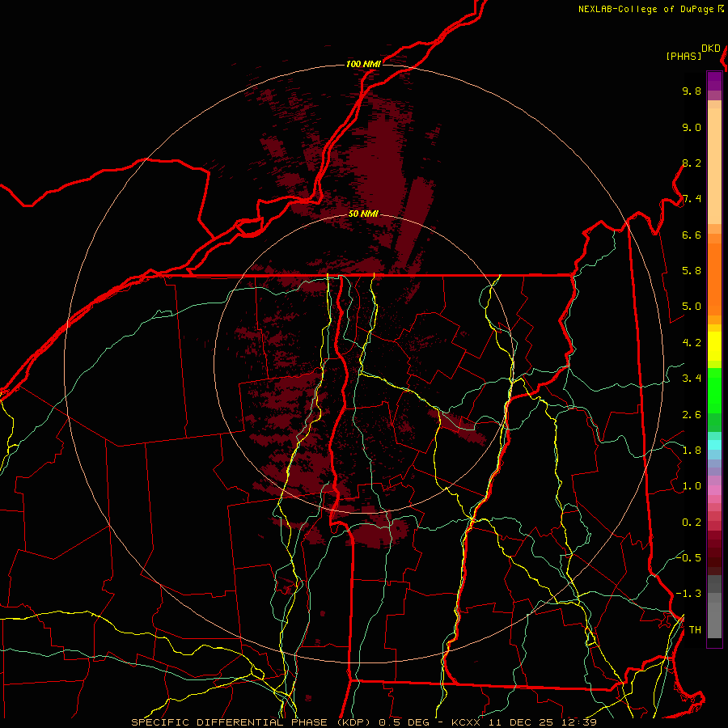Click the -1.3 scale value
This screenshot has width=728, height=728.
[x=688, y=594]
